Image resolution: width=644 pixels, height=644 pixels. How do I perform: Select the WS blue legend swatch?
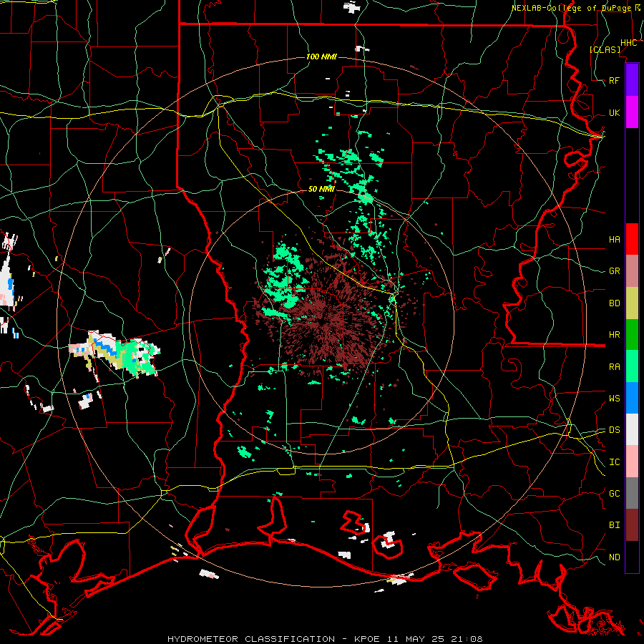coord(632,398)
